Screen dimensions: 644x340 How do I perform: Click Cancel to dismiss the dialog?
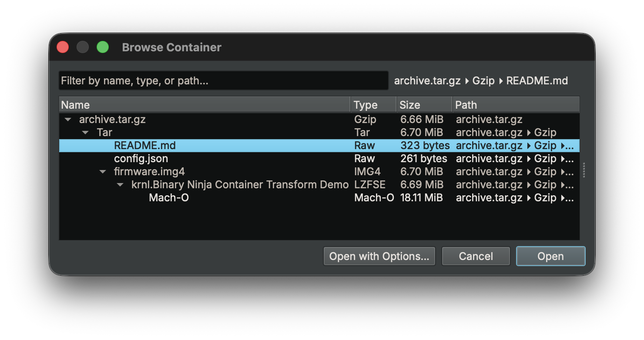476,256
